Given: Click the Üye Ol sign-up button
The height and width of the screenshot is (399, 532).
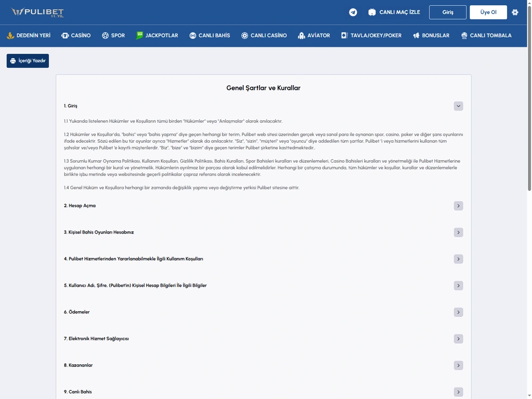Looking at the screenshot, I should click(x=488, y=12).
